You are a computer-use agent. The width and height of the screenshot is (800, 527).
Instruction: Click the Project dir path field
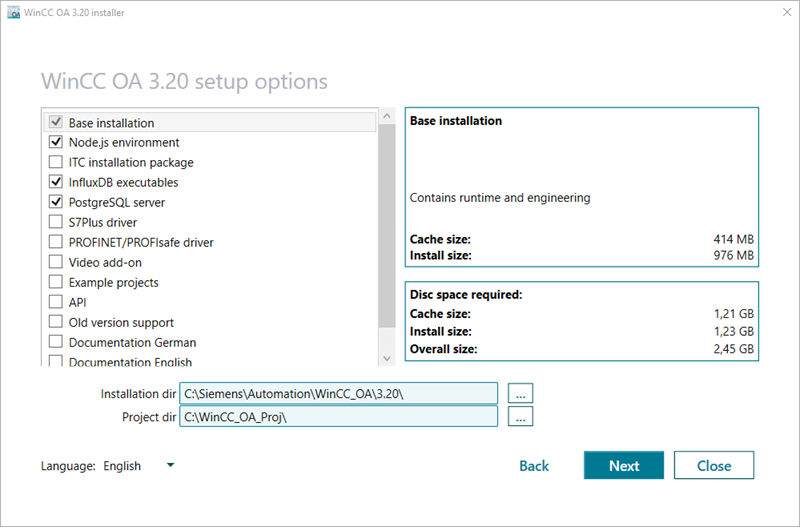tap(338, 417)
